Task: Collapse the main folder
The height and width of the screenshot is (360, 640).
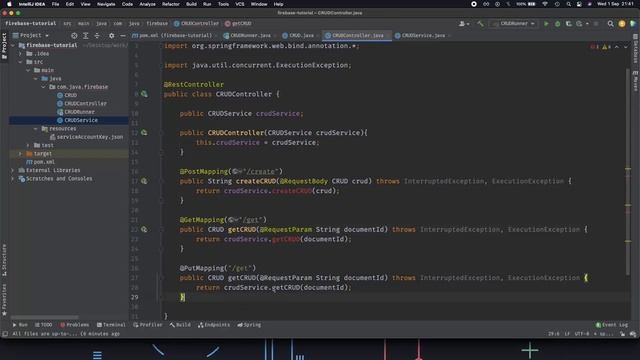Action: point(28,70)
